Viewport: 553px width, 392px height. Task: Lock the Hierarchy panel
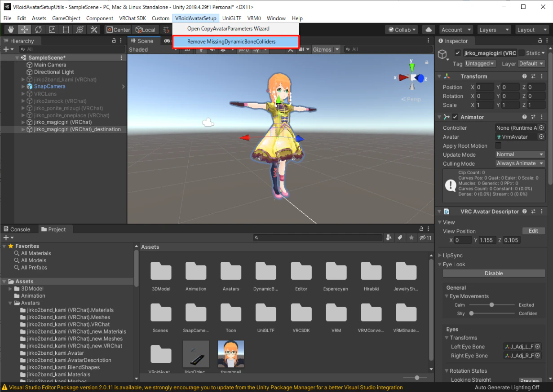[x=114, y=40]
